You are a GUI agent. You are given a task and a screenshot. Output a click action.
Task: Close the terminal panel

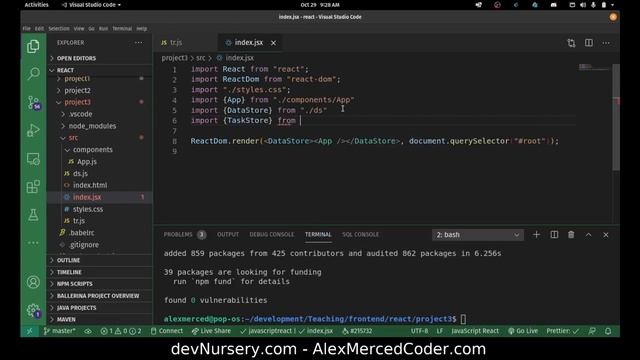(606, 235)
